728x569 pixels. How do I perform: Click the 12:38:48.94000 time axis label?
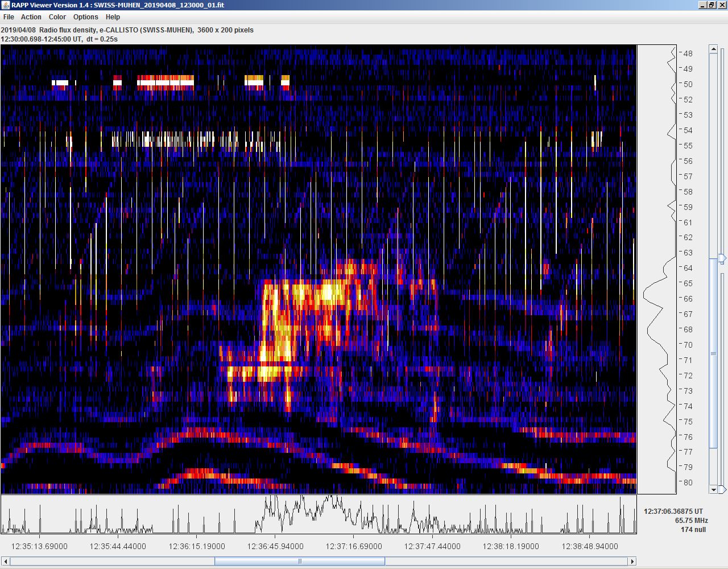590,546
